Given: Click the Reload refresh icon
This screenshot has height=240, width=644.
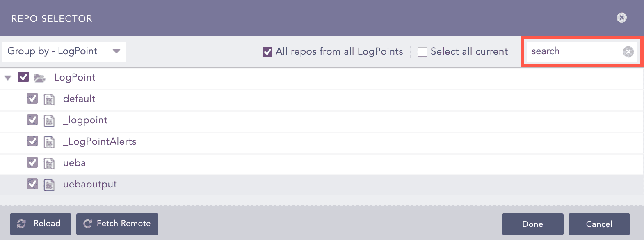Looking at the screenshot, I should (x=21, y=224).
